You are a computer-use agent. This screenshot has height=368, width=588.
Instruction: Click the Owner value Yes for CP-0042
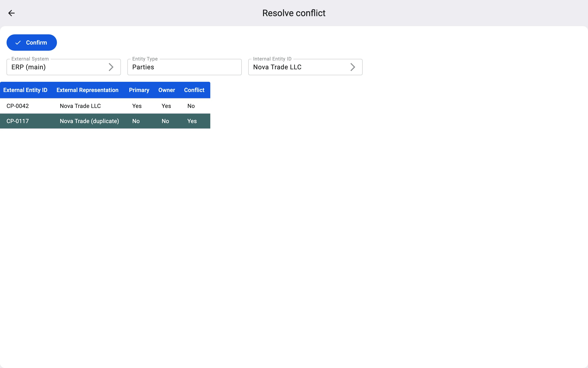pyautogui.click(x=166, y=106)
